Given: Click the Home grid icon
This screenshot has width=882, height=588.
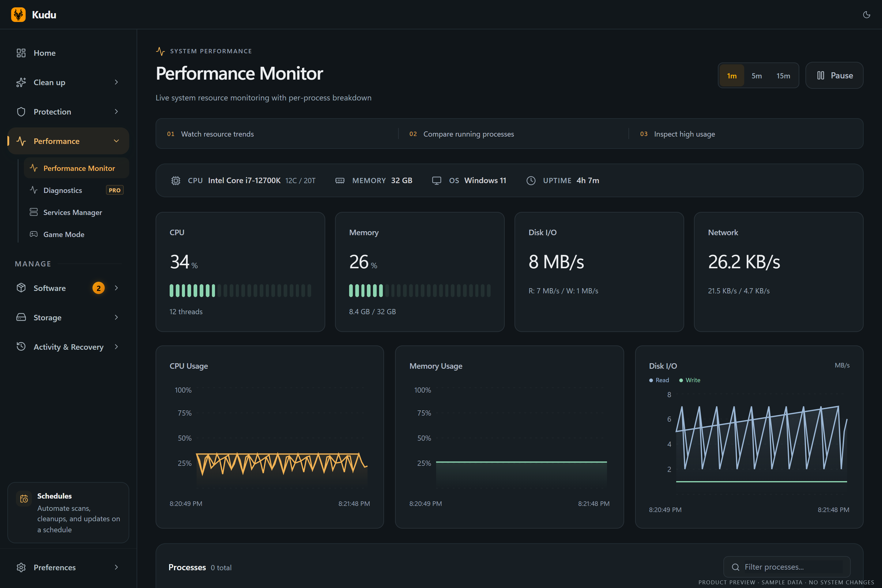Looking at the screenshot, I should pyautogui.click(x=21, y=53).
